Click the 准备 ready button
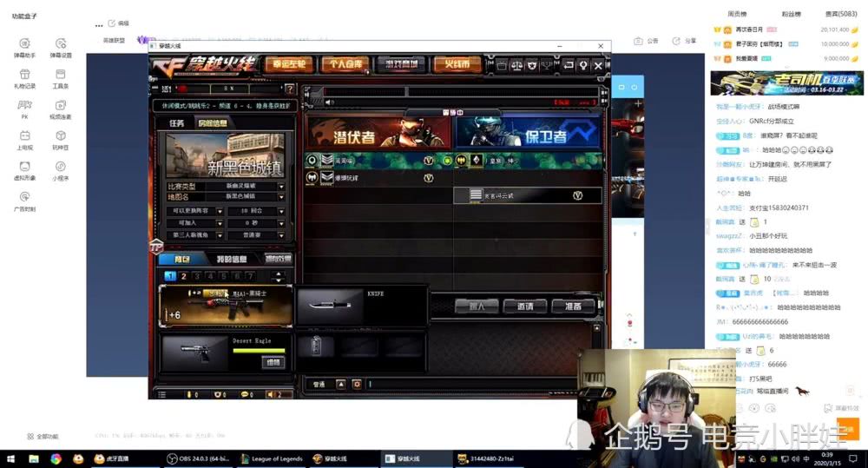The width and height of the screenshot is (868, 468). [574, 306]
